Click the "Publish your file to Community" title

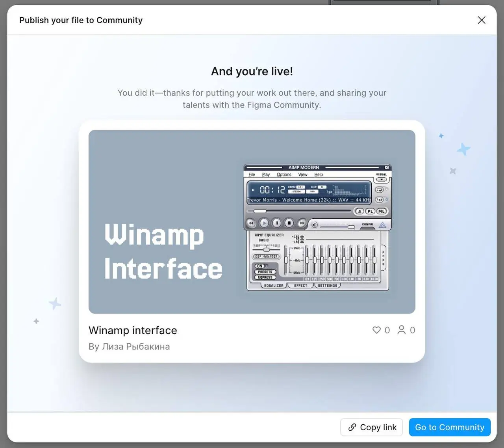click(x=81, y=20)
